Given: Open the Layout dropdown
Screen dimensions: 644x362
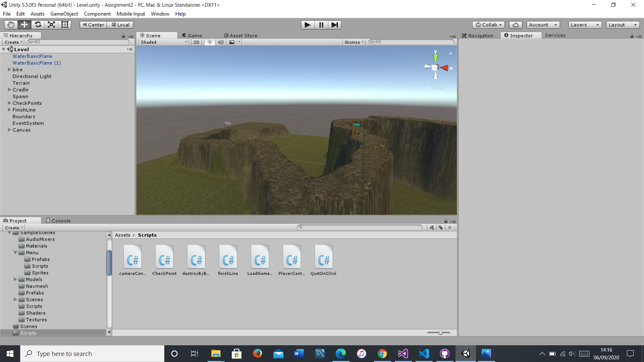Looking at the screenshot, I should point(623,25).
